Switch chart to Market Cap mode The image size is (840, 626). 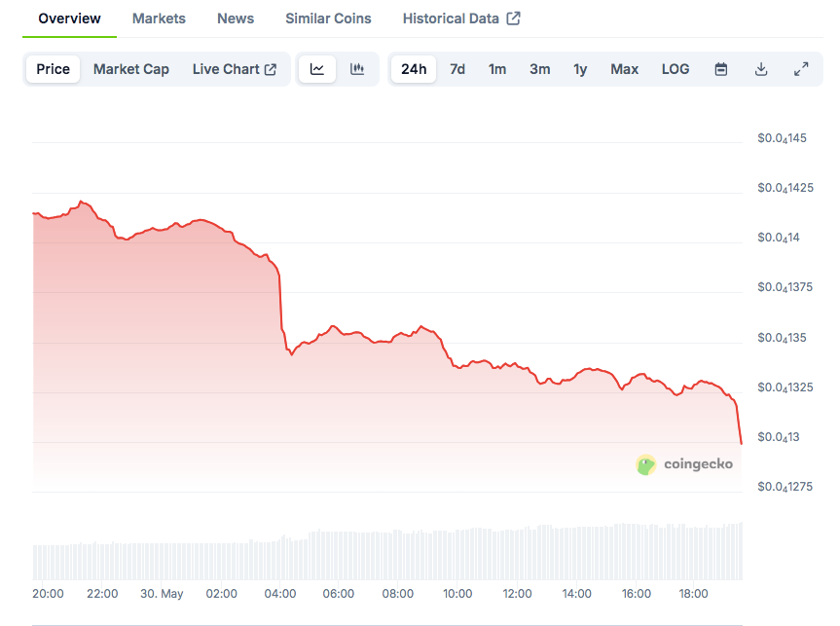(x=131, y=69)
